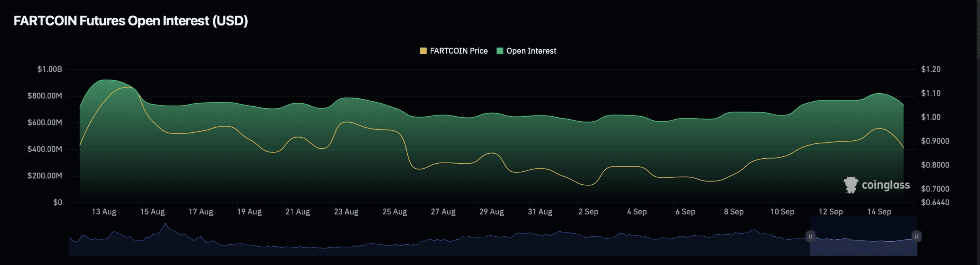Click the $0.6440 right price axis label
The image size is (980, 265).
click(935, 202)
